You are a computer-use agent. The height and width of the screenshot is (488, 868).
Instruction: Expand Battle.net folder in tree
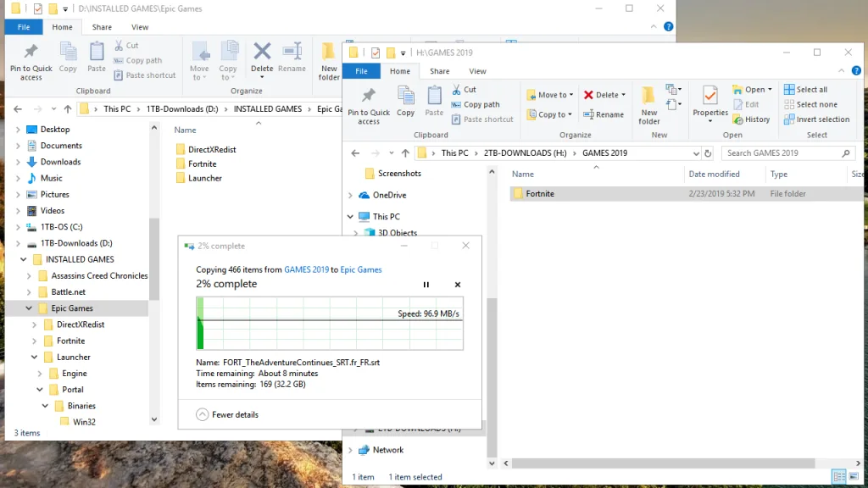pyautogui.click(x=29, y=292)
